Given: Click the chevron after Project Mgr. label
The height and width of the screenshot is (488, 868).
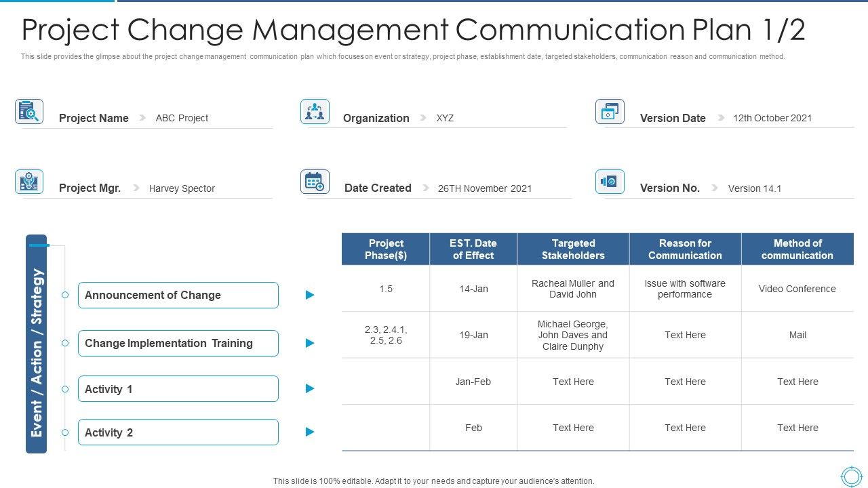Looking at the screenshot, I should [x=136, y=188].
